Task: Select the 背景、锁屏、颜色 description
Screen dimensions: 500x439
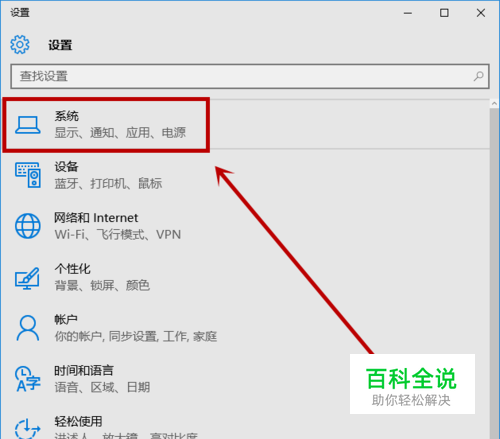Action: tap(102, 286)
